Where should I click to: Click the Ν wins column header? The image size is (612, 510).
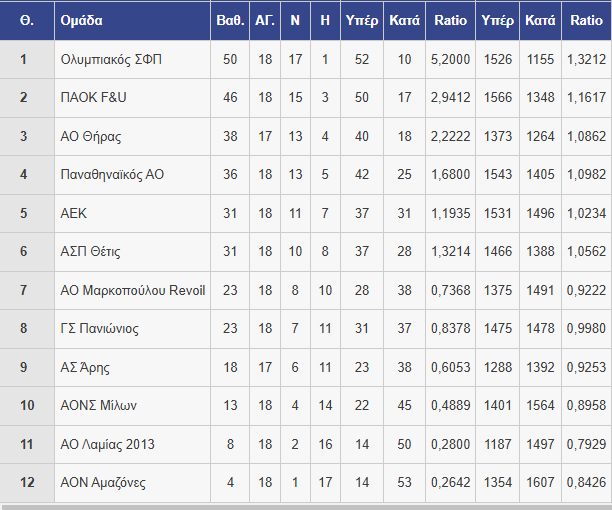tap(295, 20)
